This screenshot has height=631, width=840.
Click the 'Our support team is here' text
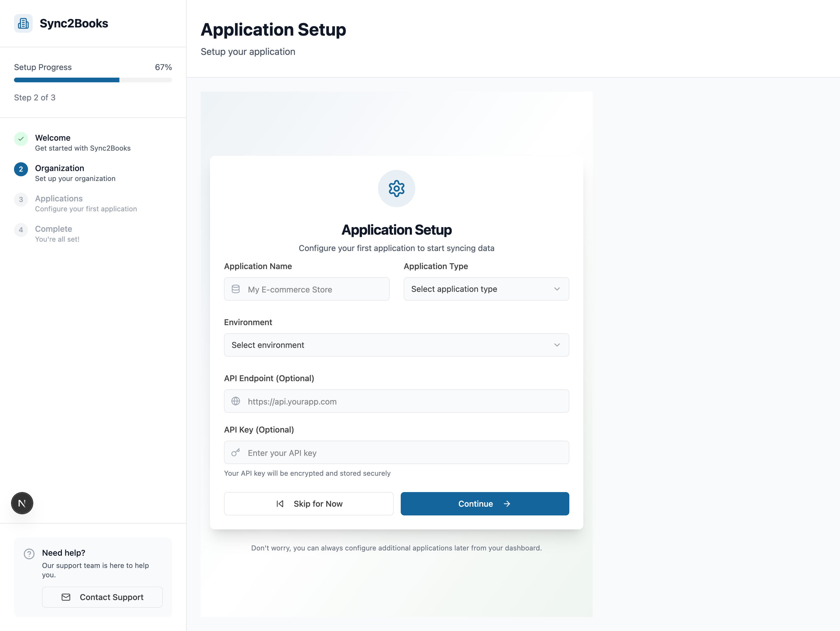(x=95, y=570)
